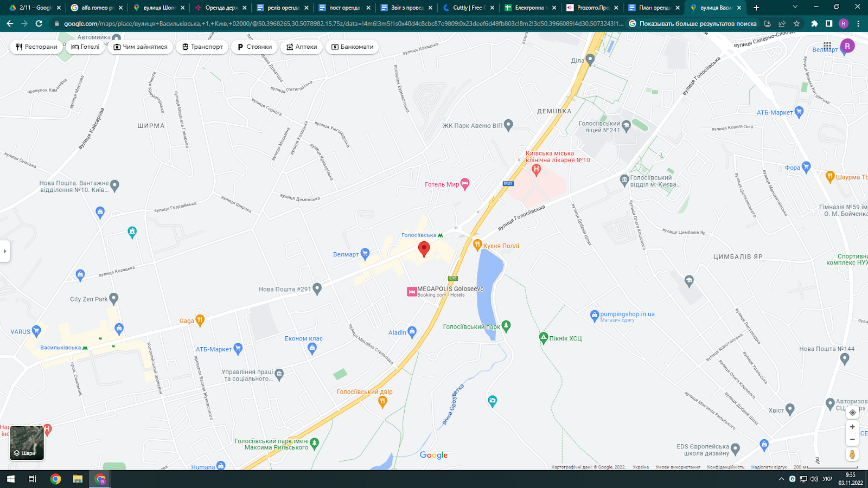
Task: Click the Aladin shop marker
Action: pyautogui.click(x=412, y=332)
